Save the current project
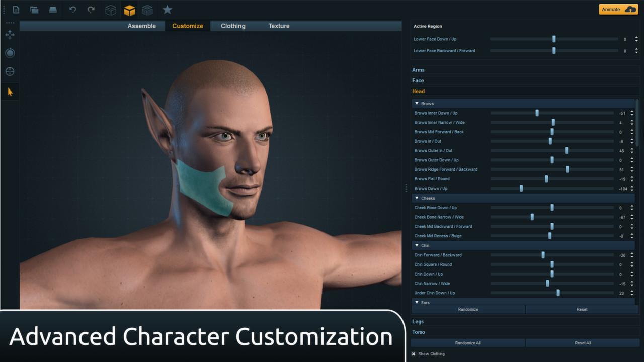Image resolution: width=644 pixels, height=362 pixels. pos(52,10)
